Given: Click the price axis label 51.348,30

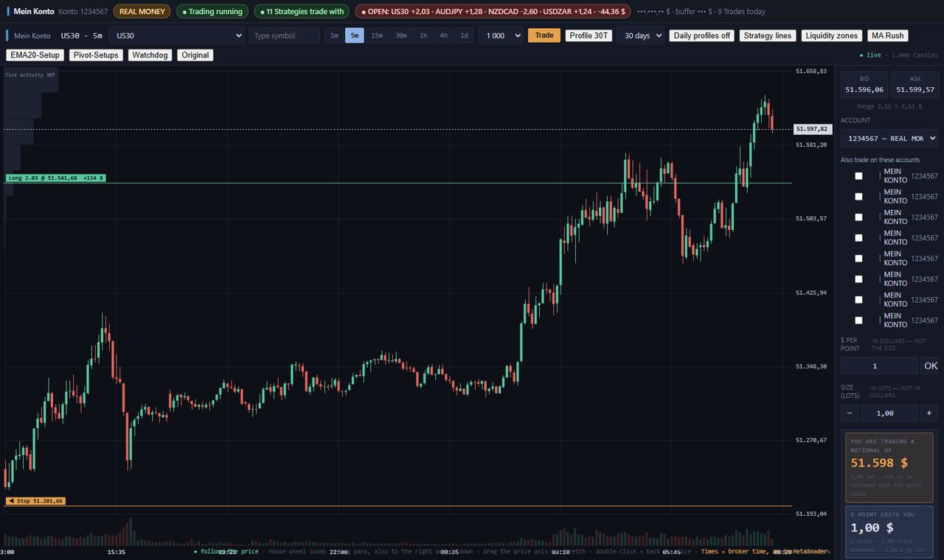Looking at the screenshot, I should [811, 366].
